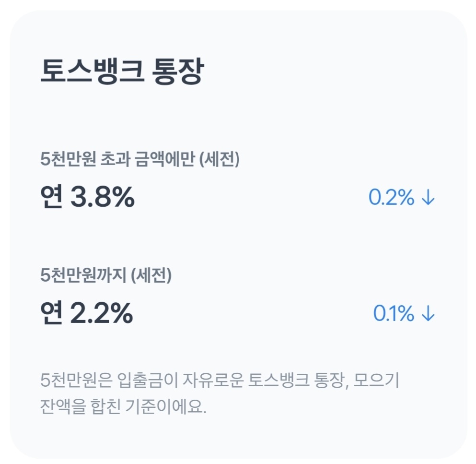The height and width of the screenshot is (464, 476).
Task: Click the 연 3.8% interest rate
Action: coord(88,197)
